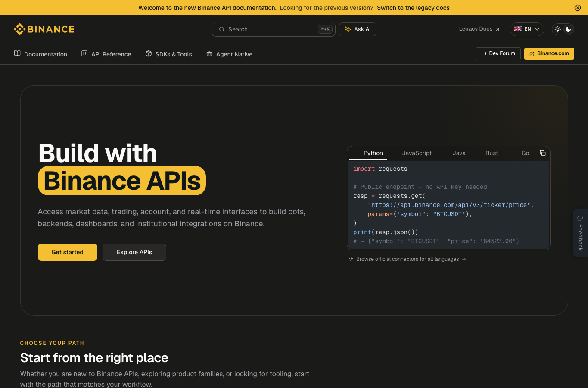Click the Legacy Docs external arrow icon
The width and height of the screenshot is (588, 388).
[498, 29]
